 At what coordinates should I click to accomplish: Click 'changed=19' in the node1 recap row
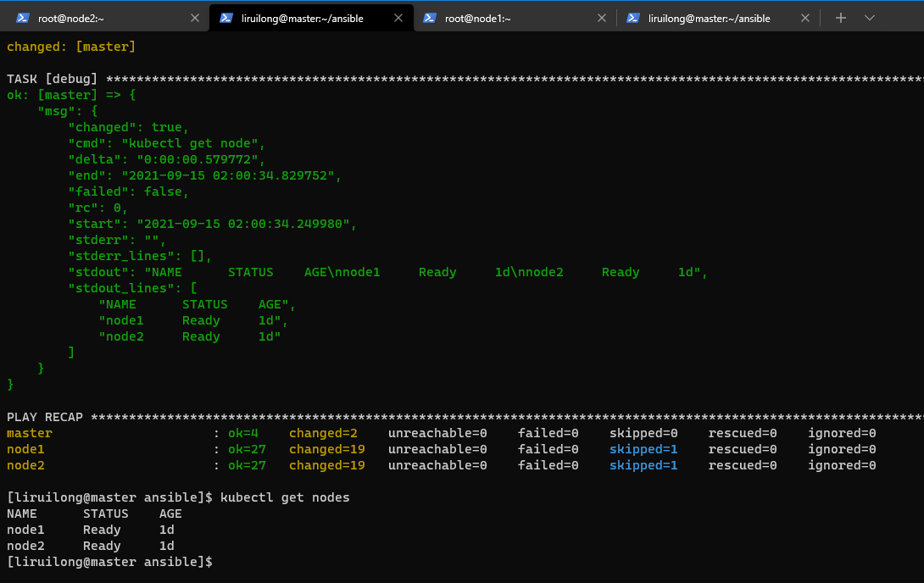327,449
